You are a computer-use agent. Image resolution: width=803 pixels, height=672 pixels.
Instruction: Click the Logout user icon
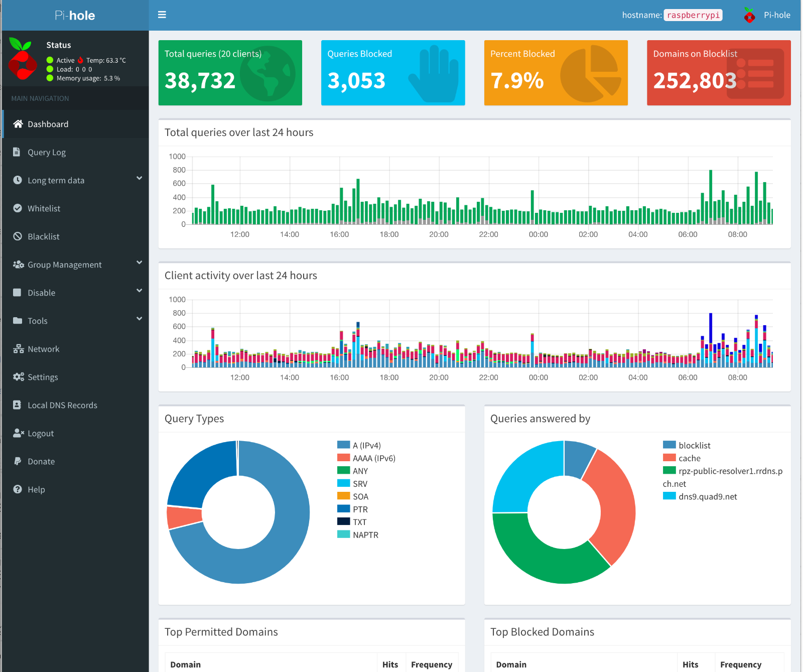pos(19,433)
